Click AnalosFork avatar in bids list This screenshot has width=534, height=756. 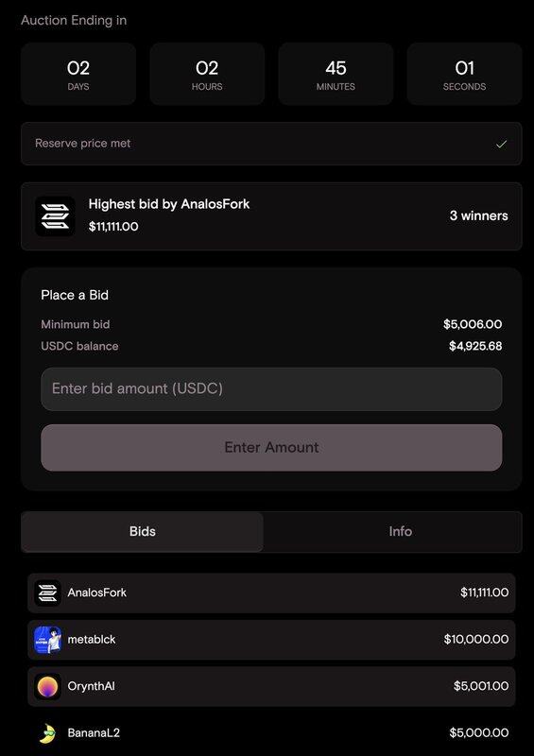tap(48, 593)
